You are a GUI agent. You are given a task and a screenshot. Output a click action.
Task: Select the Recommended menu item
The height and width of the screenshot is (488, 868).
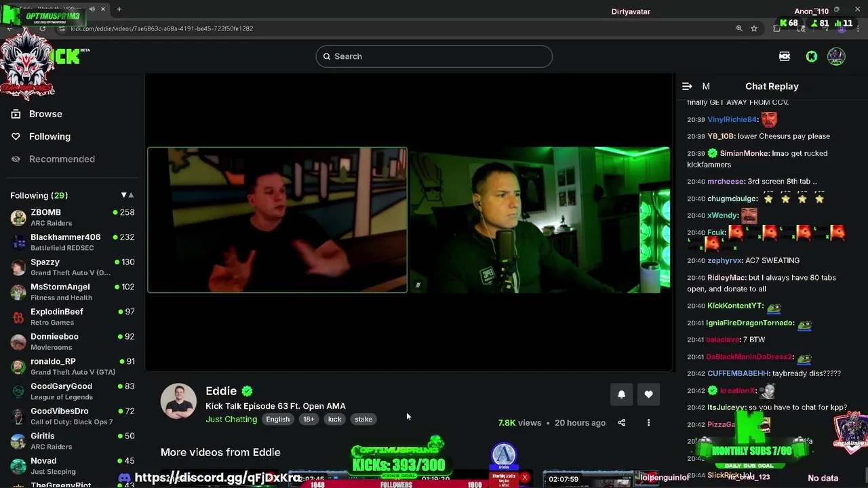(62, 159)
